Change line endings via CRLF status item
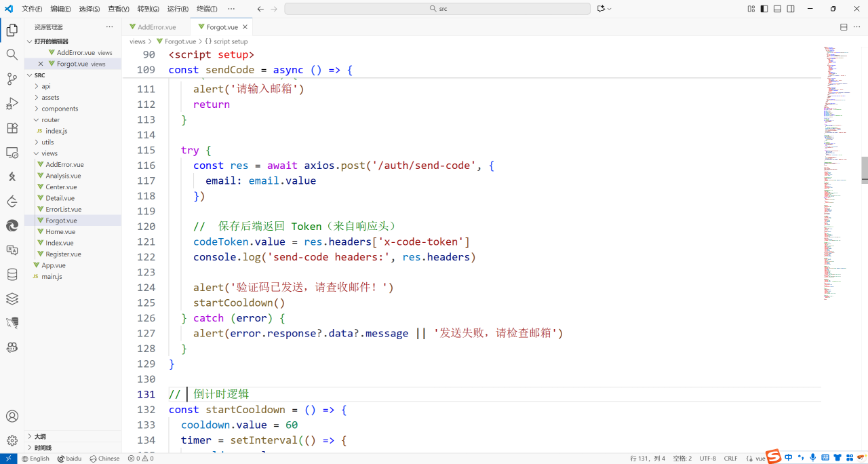The height and width of the screenshot is (464, 868). (730, 459)
